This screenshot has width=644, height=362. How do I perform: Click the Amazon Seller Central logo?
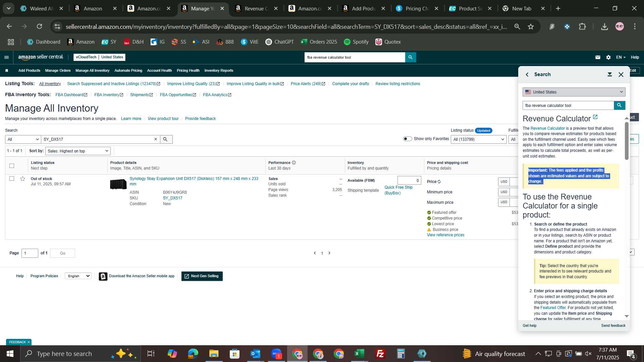click(41, 57)
